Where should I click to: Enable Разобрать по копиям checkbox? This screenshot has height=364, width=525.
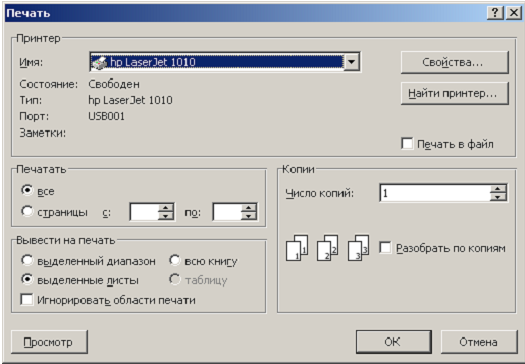[385, 248]
